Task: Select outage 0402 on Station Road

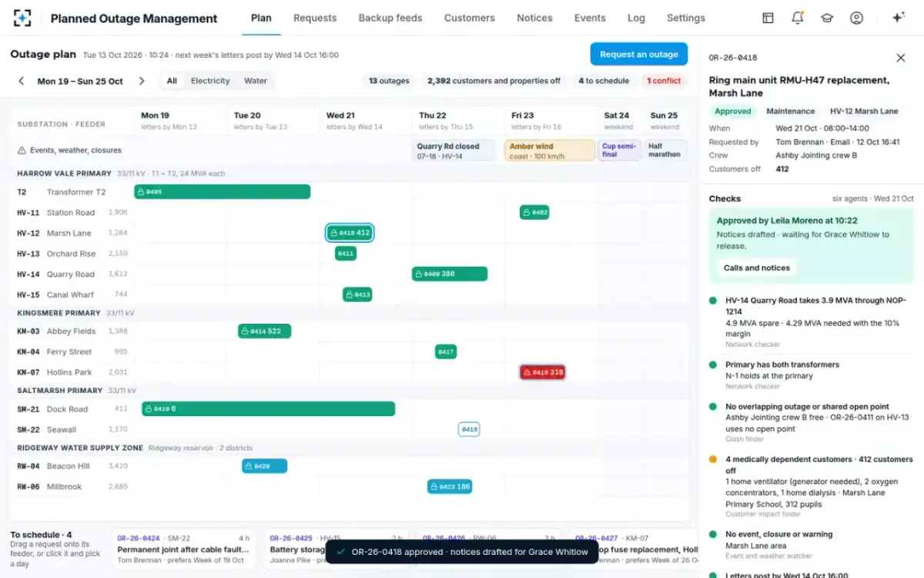Action: 534,213
